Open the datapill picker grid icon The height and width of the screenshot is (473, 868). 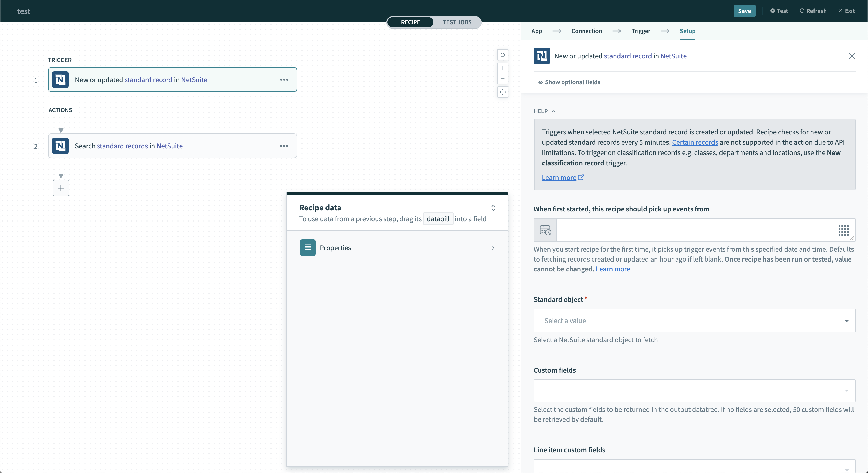843,231
